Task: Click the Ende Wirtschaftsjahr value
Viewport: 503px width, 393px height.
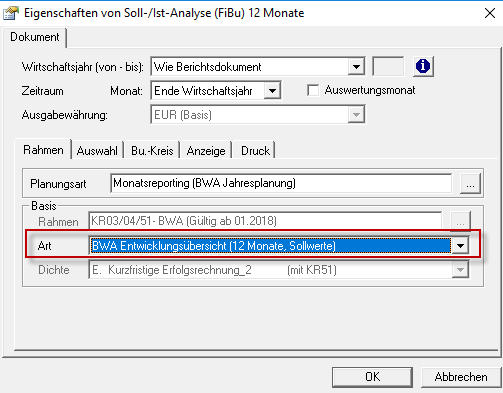Action: [203, 91]
